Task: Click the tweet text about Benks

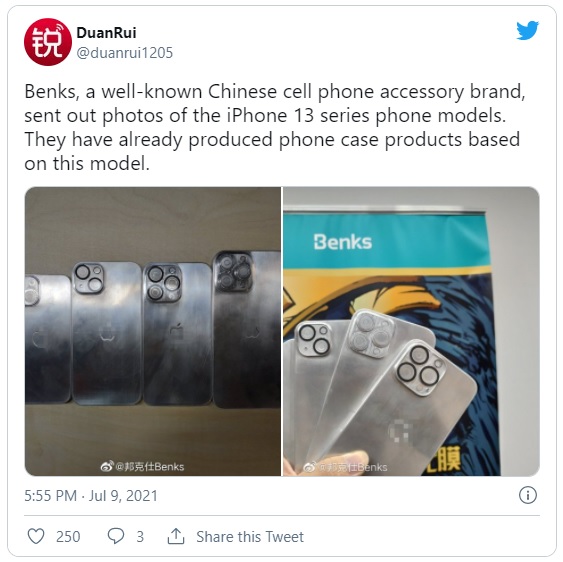Action: 275,127
